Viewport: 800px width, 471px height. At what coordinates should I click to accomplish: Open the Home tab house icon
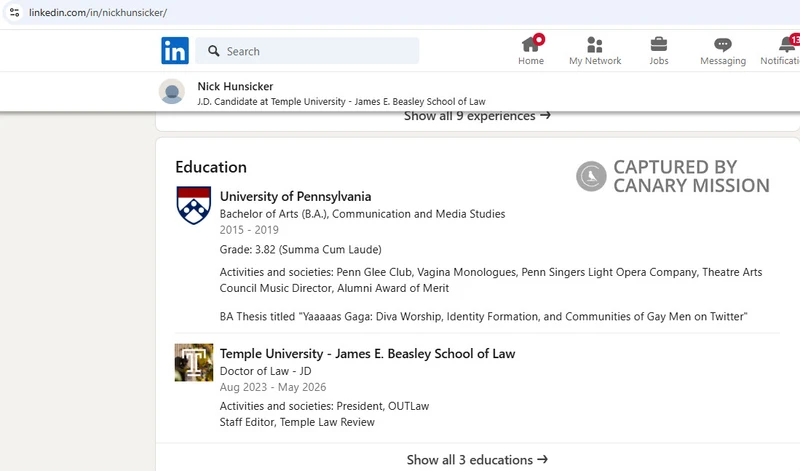531,44
